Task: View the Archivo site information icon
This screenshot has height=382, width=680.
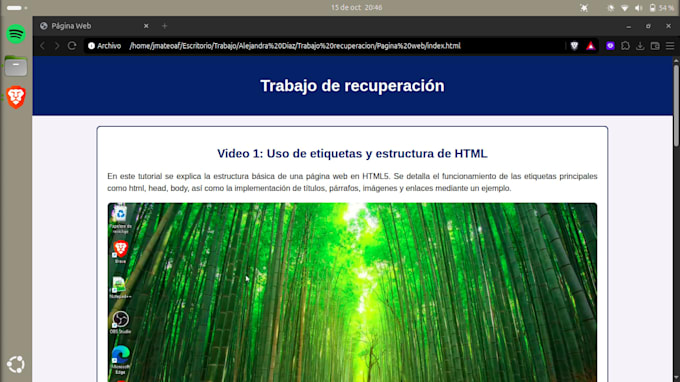Action: pos(92,46)
